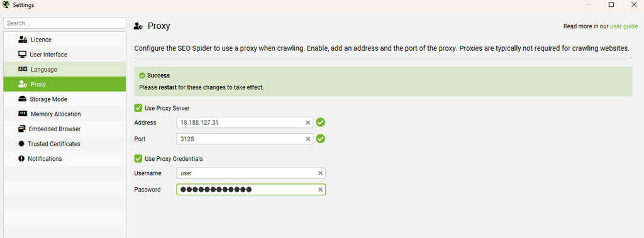Select the Storage Mode drive icon

coord(22,99)
